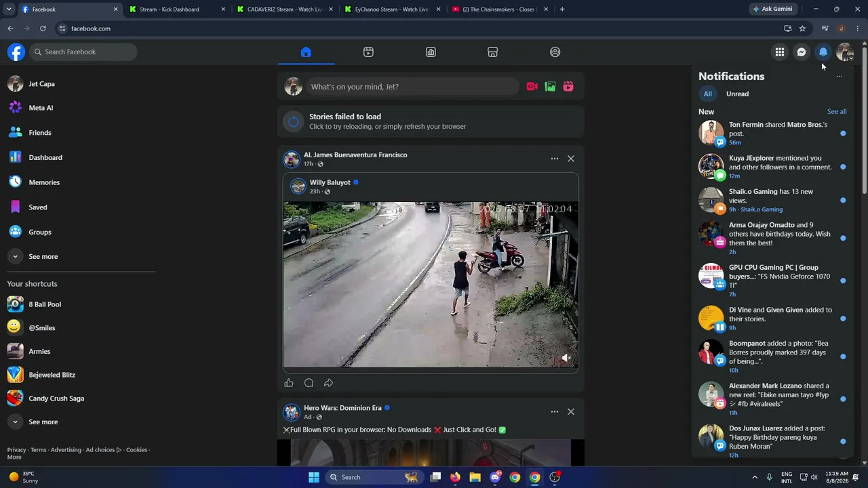Switch to CADAVERIZ Stream browser tab
The height and width of the screenshot is (488, 868).
coord(285,9)
